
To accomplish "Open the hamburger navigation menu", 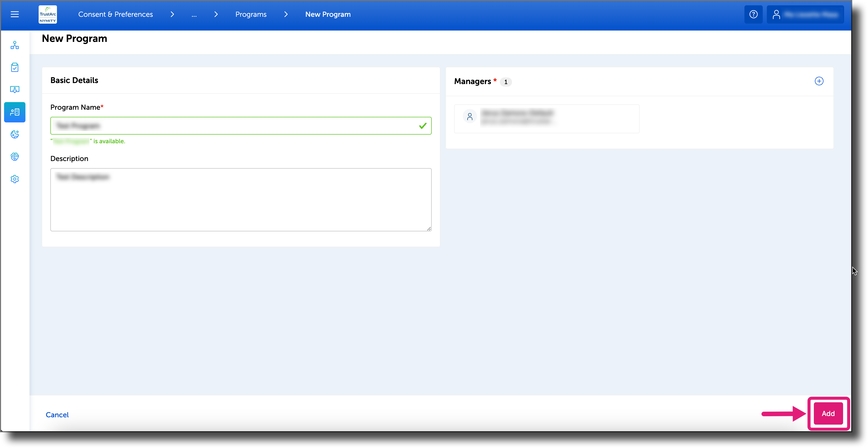I will [14, 14].
